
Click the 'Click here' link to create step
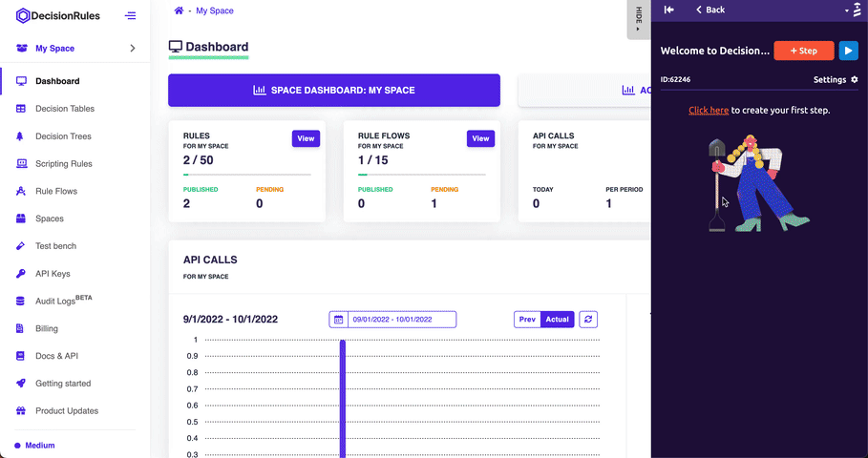tap(709, 110)
